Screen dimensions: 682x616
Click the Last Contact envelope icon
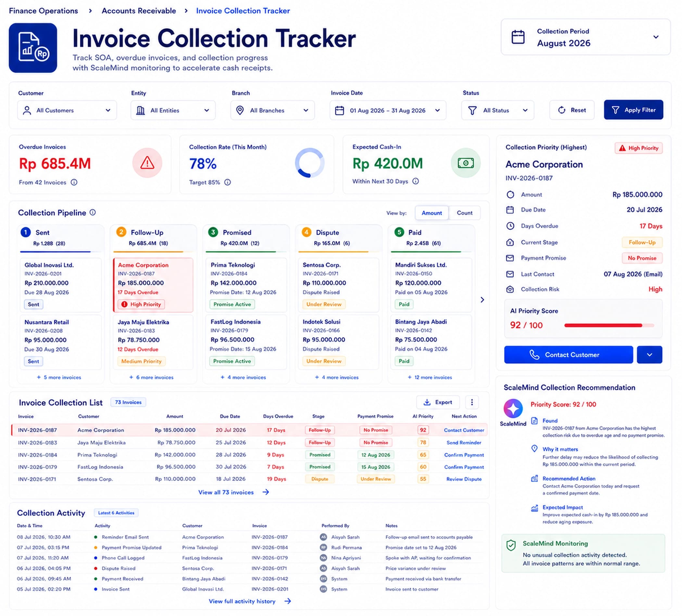pyautogui.click(x=510, y=274)
